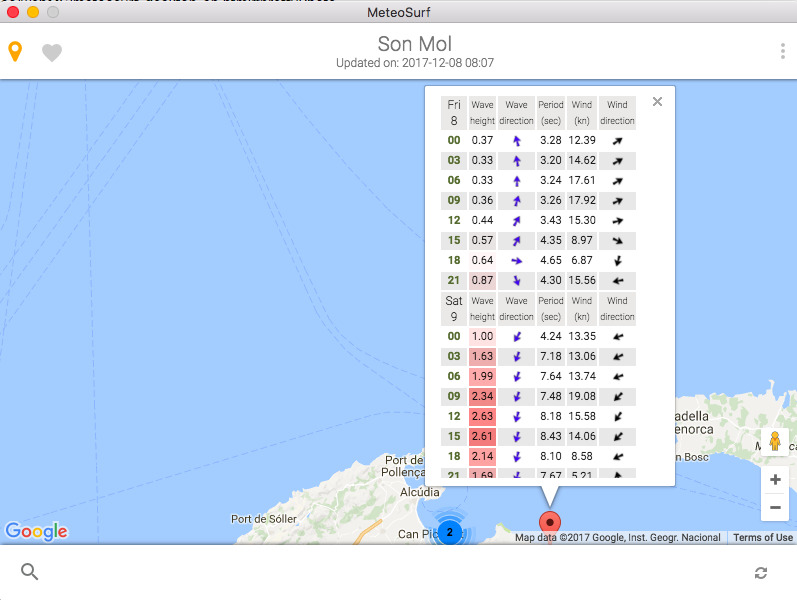Image resolution: width=797 pixels, height=600 pixels.
Task: Click the macOS yellow minimize button
Action: pos(33,12)
